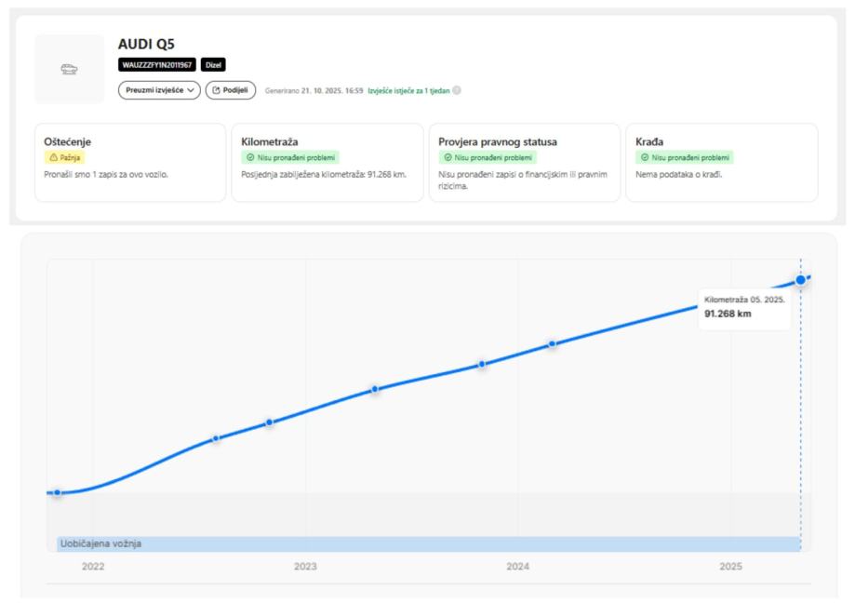The width and height of the screenshot is (855, 616).
Task: Click the VIN badge WAUZZZFY1N2011967
Action: [x=157, y=65]
